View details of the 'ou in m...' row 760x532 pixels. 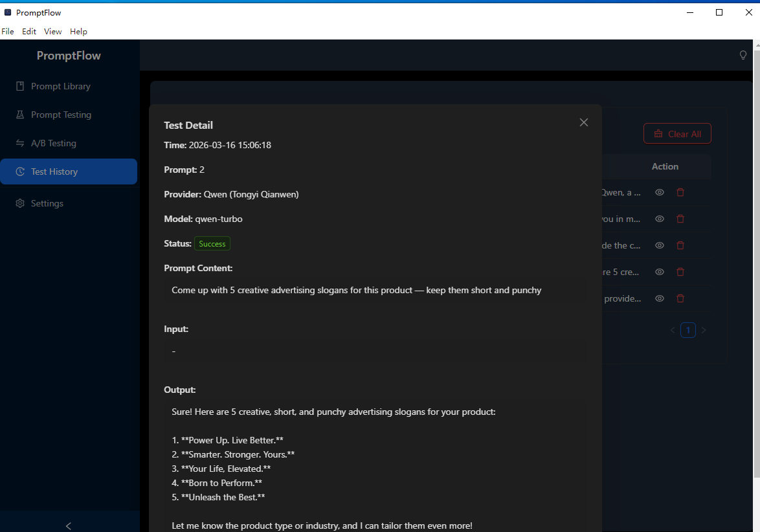[659, 219]
